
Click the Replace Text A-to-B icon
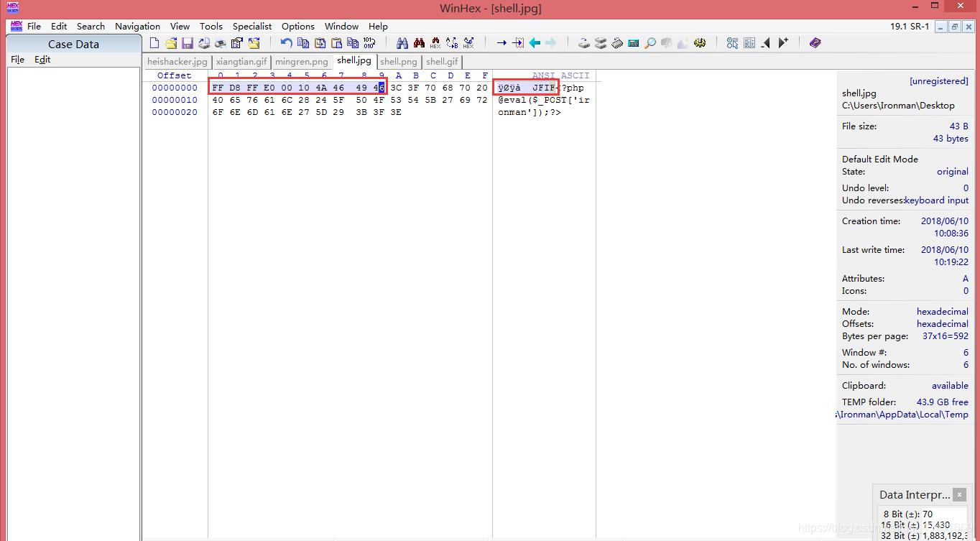coord(452,43)
